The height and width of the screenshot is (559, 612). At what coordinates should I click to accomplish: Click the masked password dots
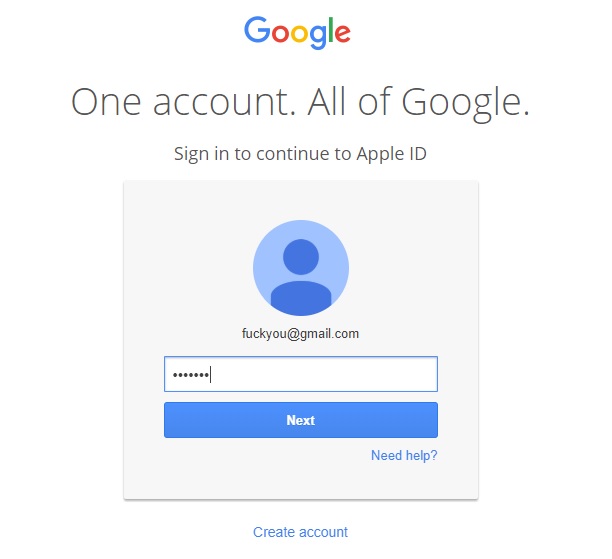tap(191, 376)
